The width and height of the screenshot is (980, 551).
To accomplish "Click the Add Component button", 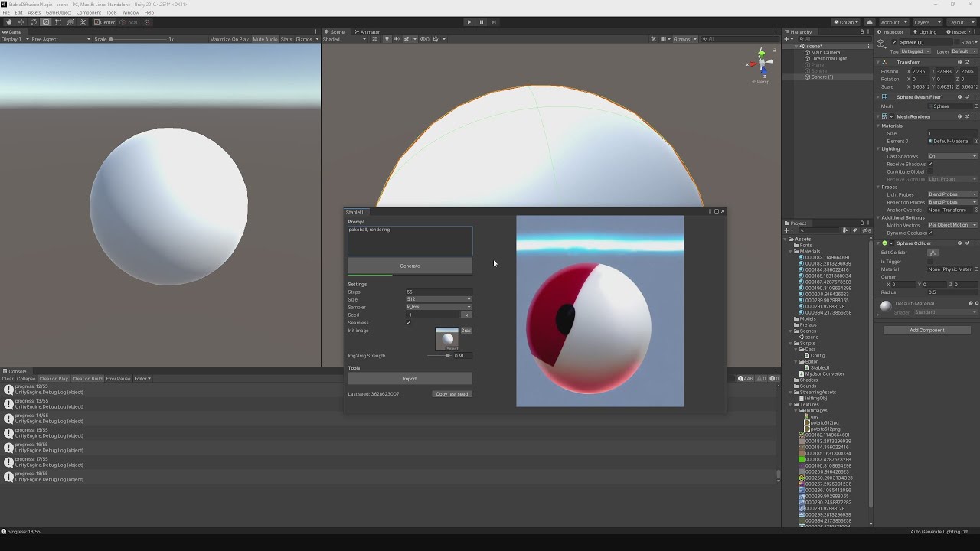I will point(927,330).
